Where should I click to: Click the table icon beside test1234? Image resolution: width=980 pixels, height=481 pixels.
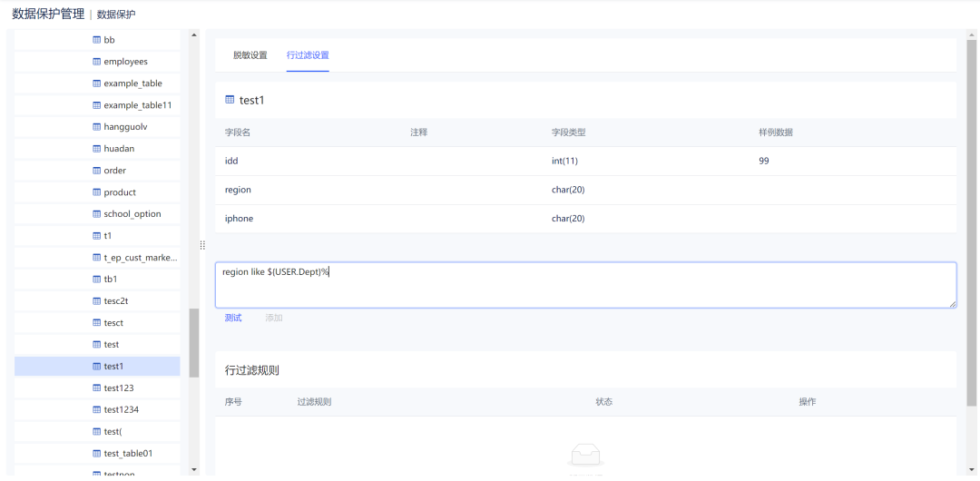96,409
